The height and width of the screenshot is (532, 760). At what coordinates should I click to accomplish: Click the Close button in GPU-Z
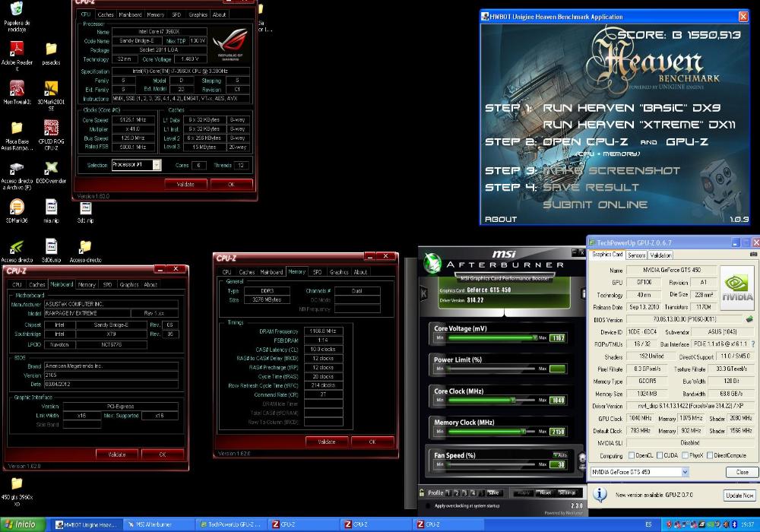[x=742, y=472]
